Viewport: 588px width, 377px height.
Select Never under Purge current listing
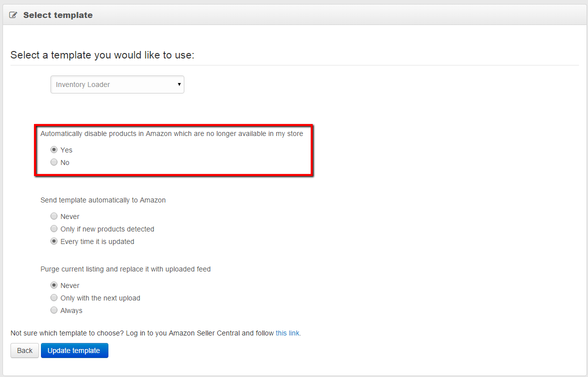click(x=54, y=285)
